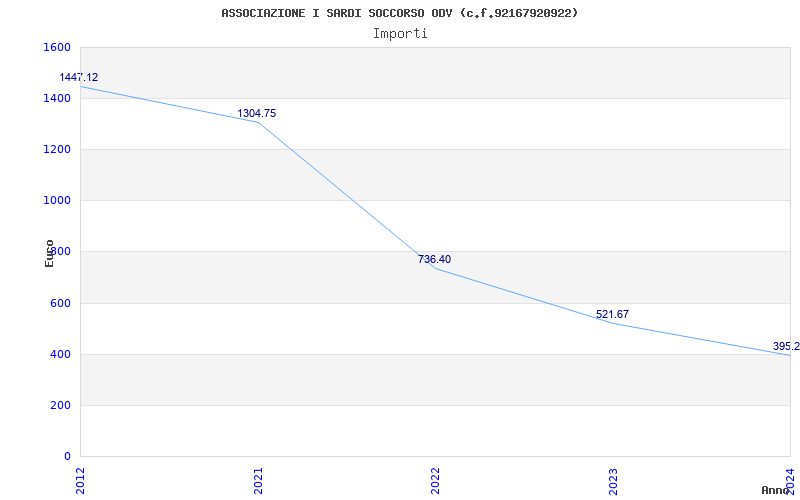Click the 1200 y-axis value
Viewport: 800px width, 500px height.
point(57,149)
